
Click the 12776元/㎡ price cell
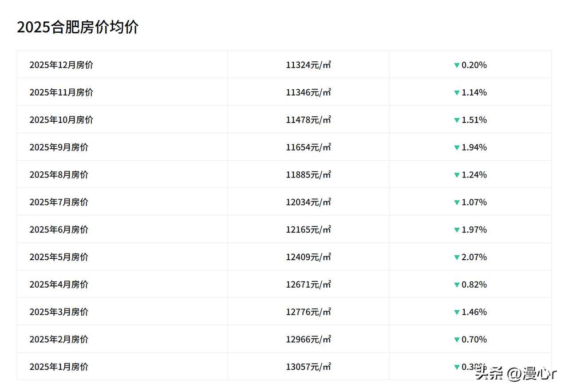(x=308, y=312)
